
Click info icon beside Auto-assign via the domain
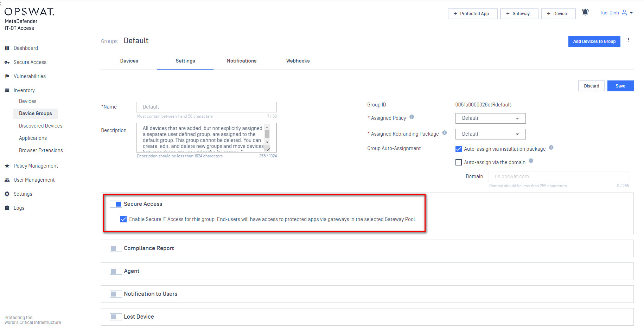pos(531,161)
